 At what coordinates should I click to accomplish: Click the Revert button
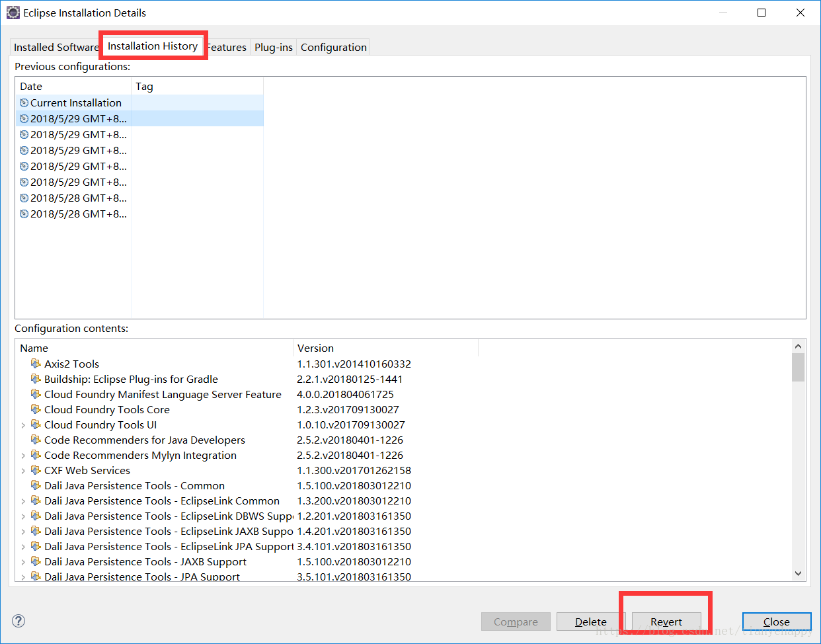666,622
